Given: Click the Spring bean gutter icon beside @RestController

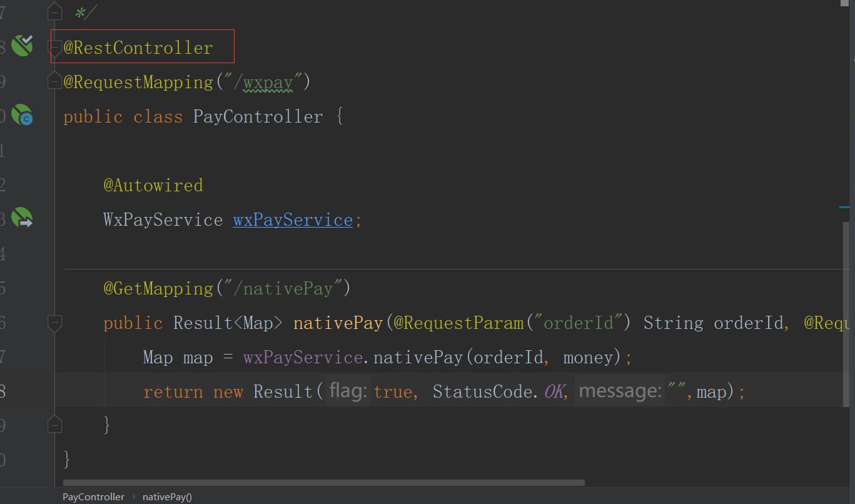Looking at the screenshot, I should (x=23, y=45).
